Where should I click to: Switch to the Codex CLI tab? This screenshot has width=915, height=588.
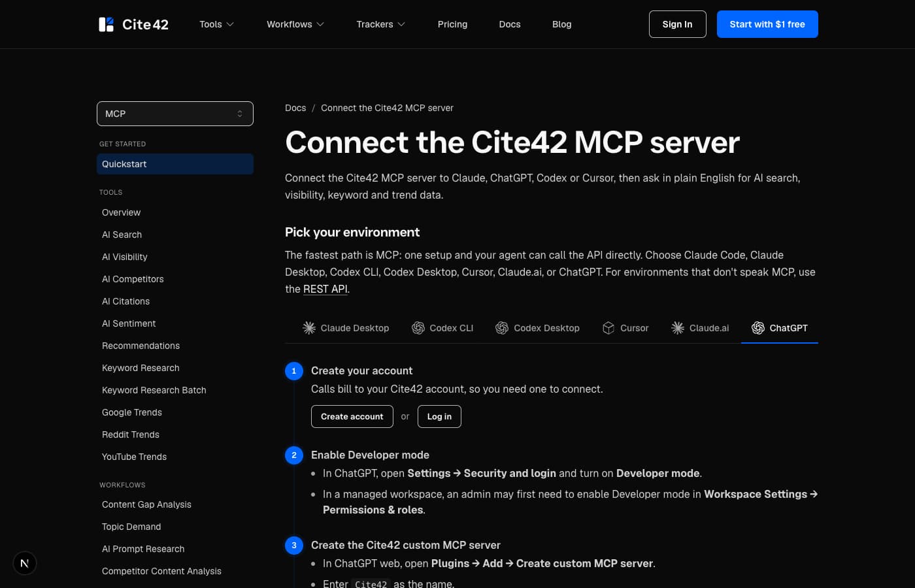[442, 328]
